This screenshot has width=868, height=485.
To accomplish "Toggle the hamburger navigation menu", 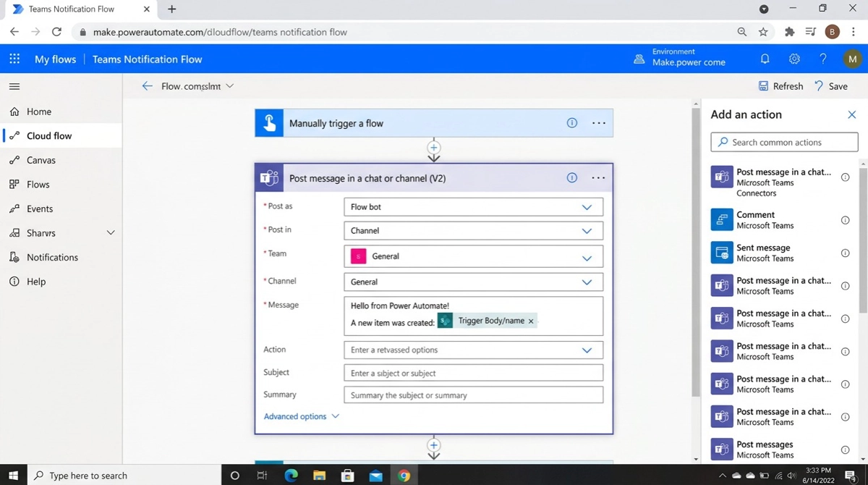I will (14, 86).
